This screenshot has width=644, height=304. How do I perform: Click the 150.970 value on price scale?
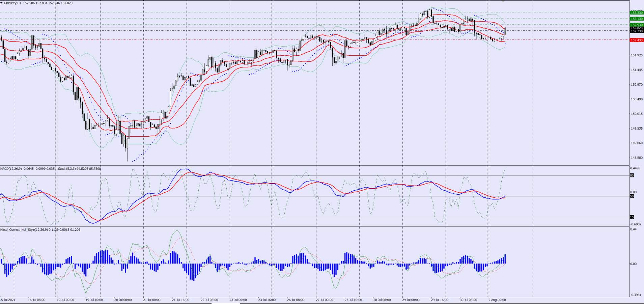[x=637, y=85]
